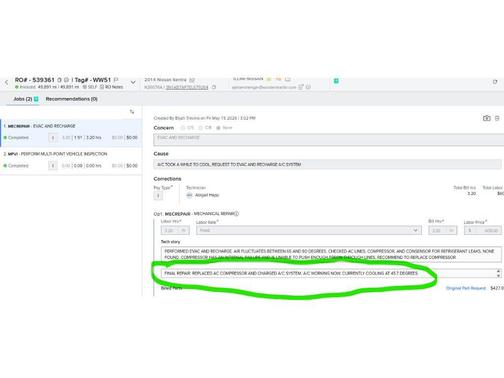The width and height of the screenshot is (504, 378).
Task: Click the Labor Hrs field
Action: (175, 230)
